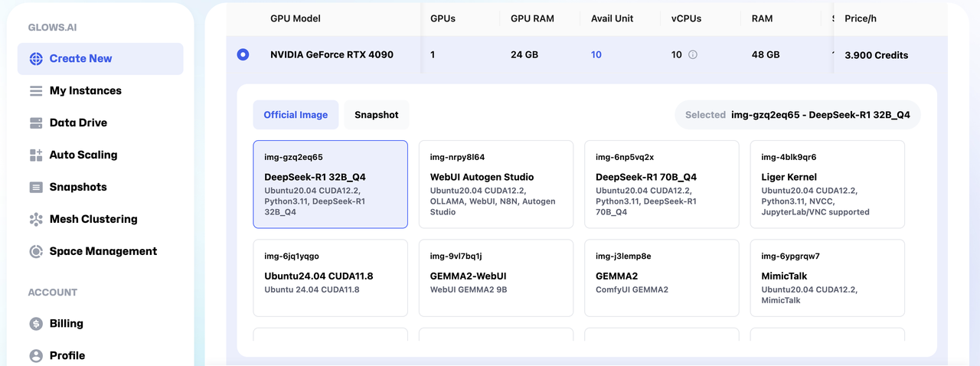Viewport: 980px width, 366px height.
Task: Pick the GEMMA2-WebUI image card
Action: click(496, 278)
